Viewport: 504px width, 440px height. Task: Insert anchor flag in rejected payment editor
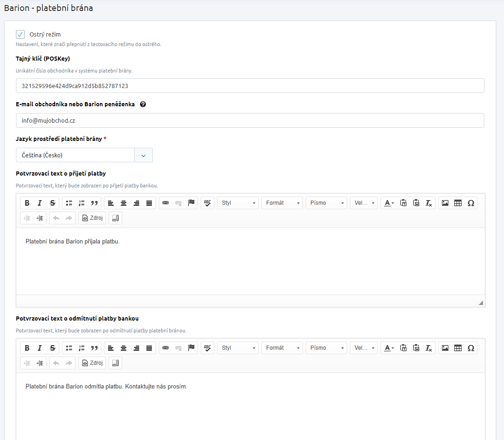click(x=191, y=348)
